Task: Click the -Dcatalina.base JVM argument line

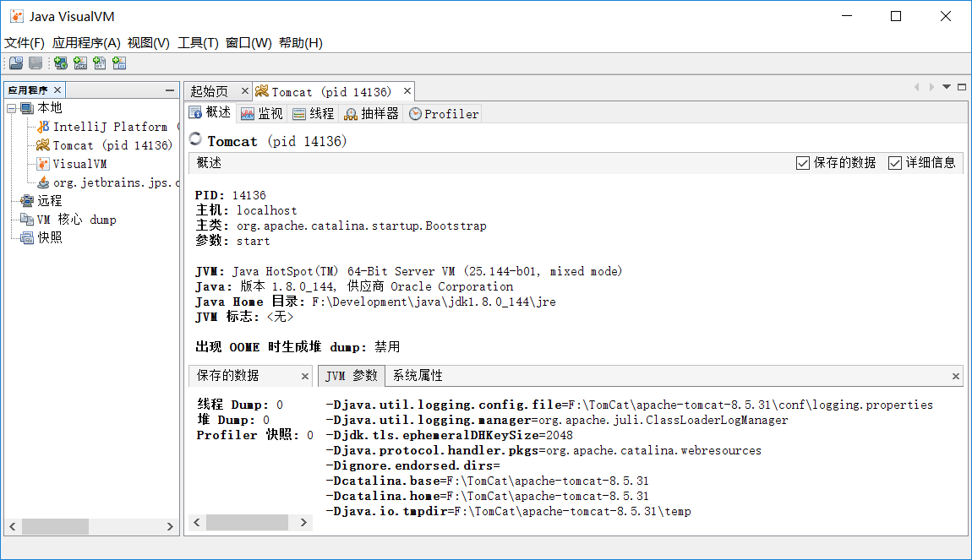Action: pos(487,481)
